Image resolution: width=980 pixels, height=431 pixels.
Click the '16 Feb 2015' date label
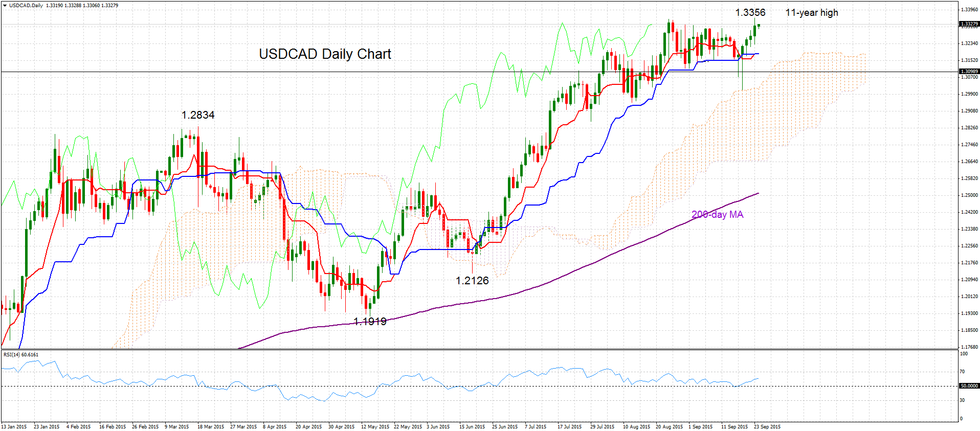[113, 427]
